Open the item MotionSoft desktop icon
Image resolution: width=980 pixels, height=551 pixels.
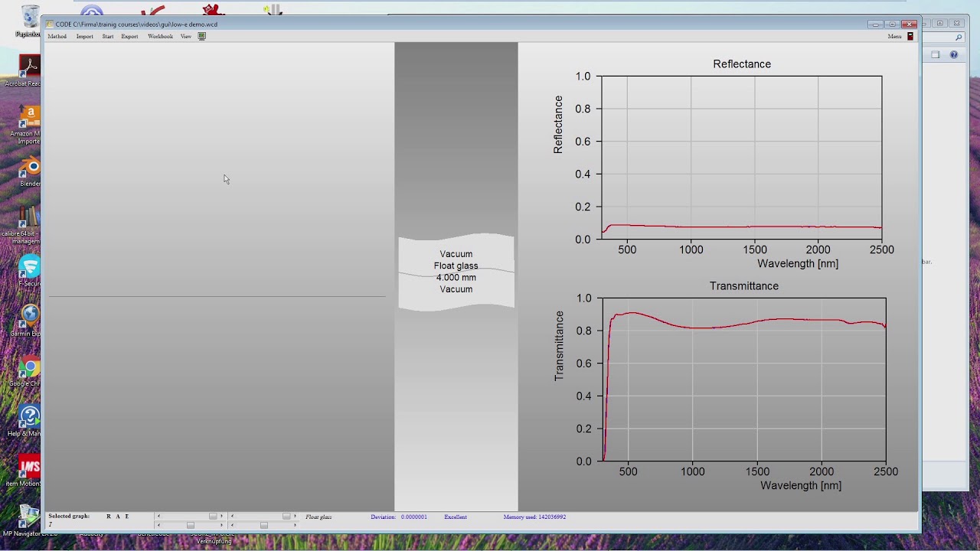tap(28, 470)
